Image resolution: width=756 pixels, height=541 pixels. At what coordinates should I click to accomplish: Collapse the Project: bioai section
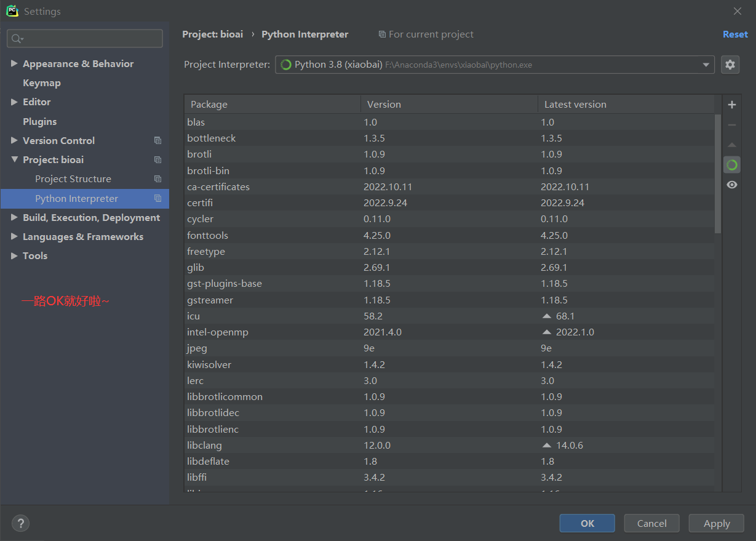click(x=14, y=159)
